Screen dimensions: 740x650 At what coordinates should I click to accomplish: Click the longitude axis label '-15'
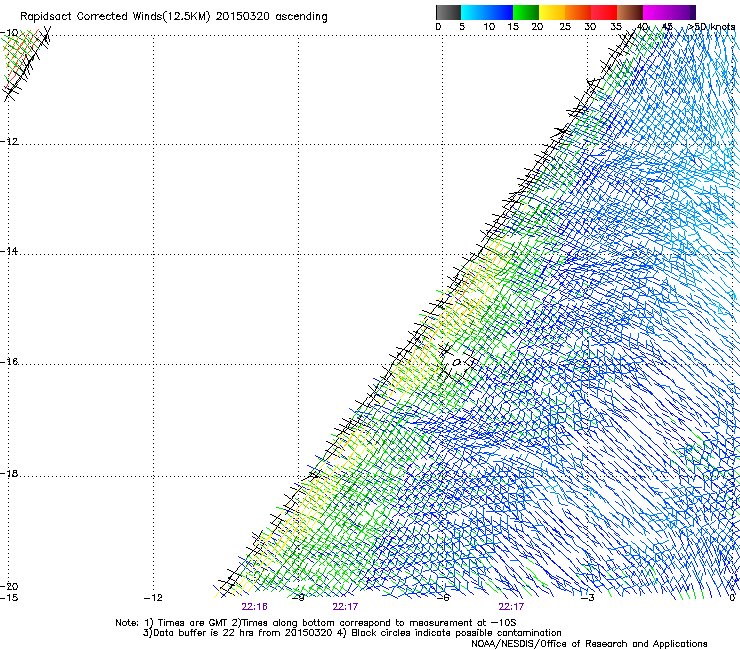click(x=9, y=598)
